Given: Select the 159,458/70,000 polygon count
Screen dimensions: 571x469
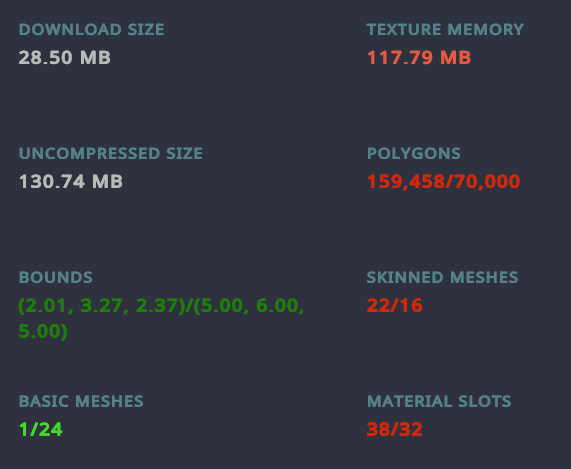Looking at the screenshot, I should [443, 182].
